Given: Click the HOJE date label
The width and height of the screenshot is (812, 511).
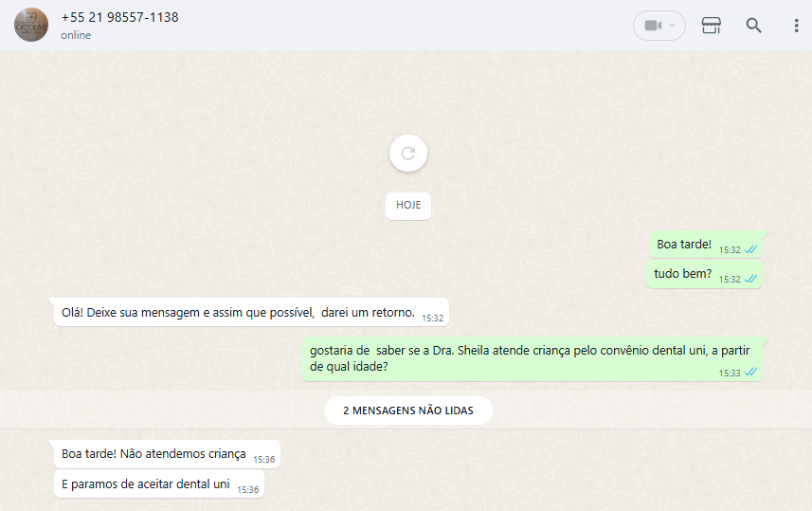Looking at the screenshot, I should [x=408, y=205].
